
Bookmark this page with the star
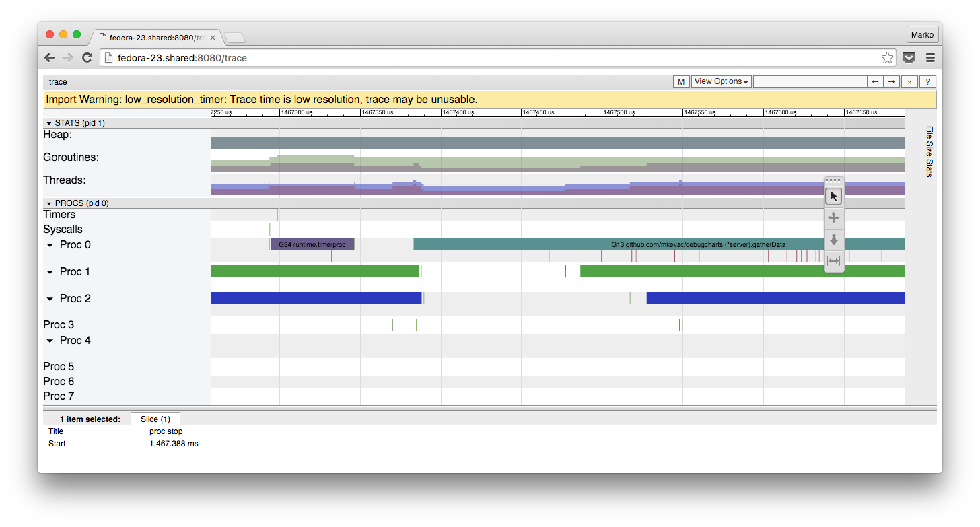click(887, 58)
